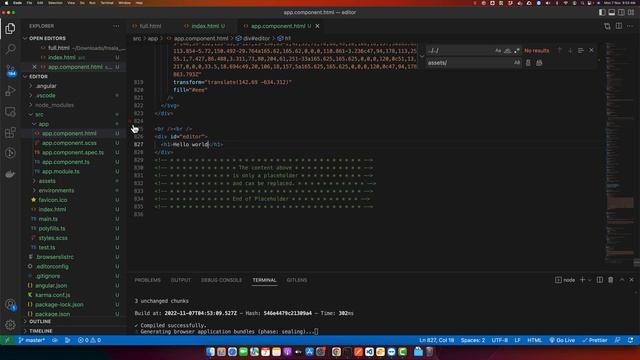This screenshot has height=360, width=640.
Task: Expand the .vscode folder
Action: tap(45, 96)
